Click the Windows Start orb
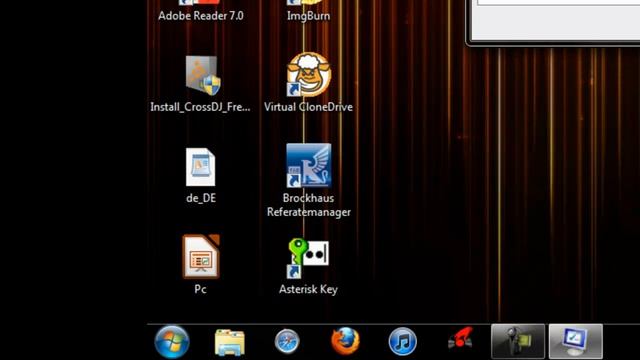 tap(172, 342)
